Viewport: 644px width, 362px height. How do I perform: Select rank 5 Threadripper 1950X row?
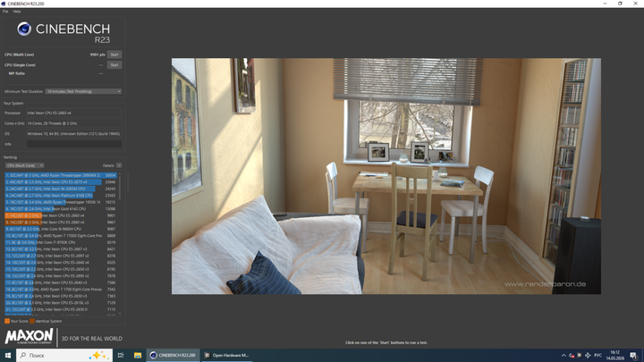tap(61, 202)
